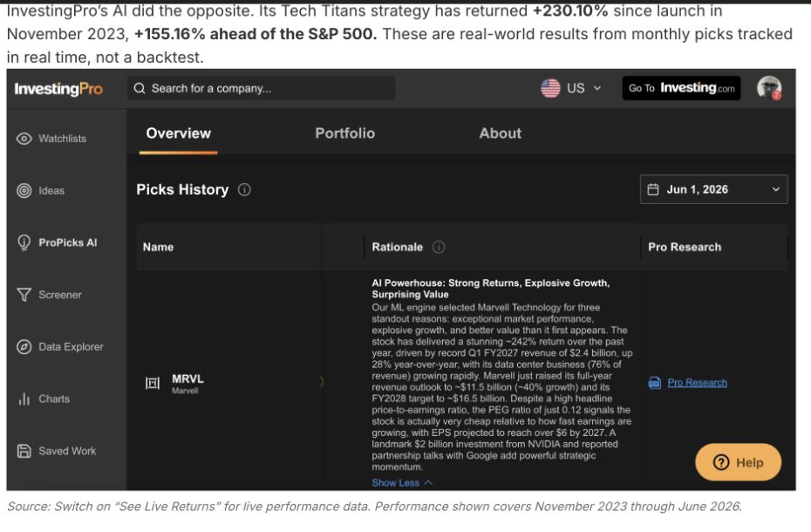Click the Data Explorer compass icon
Viewport: 811px width, 532px height.
click(x=24, y=347)
